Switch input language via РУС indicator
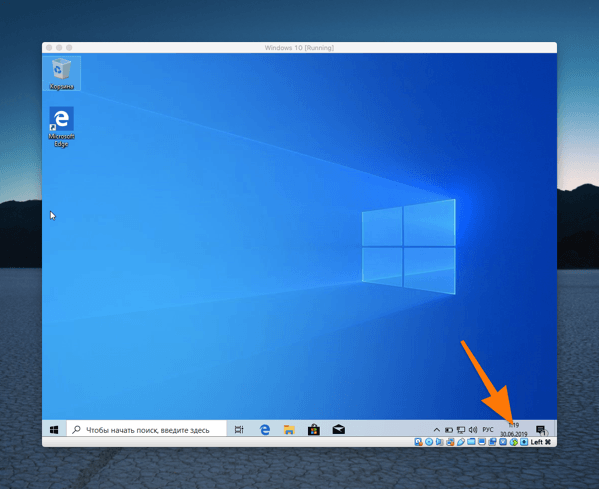 point(488,430)
